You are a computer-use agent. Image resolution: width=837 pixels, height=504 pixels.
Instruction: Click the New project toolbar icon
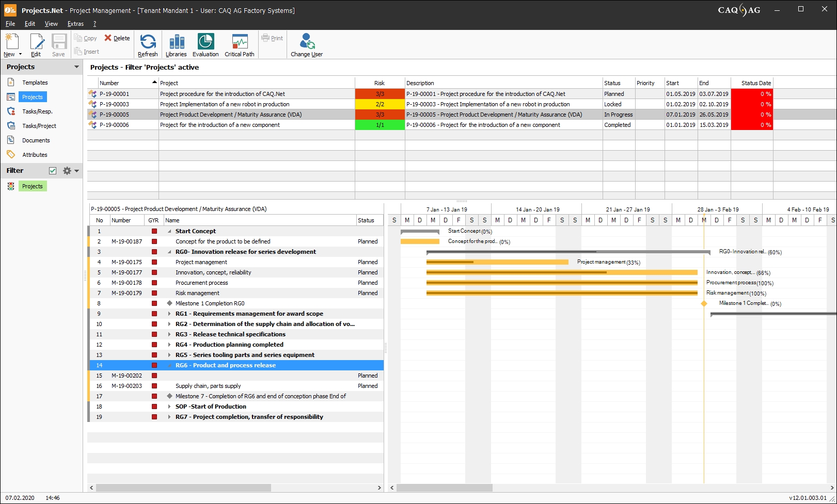(x=11, y=41)
